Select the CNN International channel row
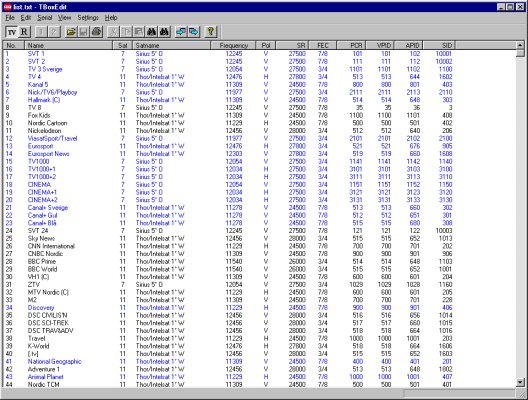Image resolution: width=528 pixels, height=400 pixels. pos(229,246)
